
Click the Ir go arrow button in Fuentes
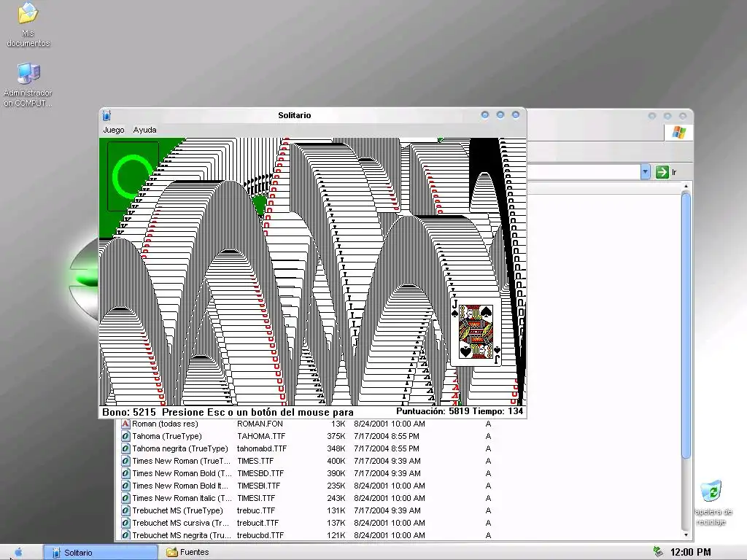(662, 172)
